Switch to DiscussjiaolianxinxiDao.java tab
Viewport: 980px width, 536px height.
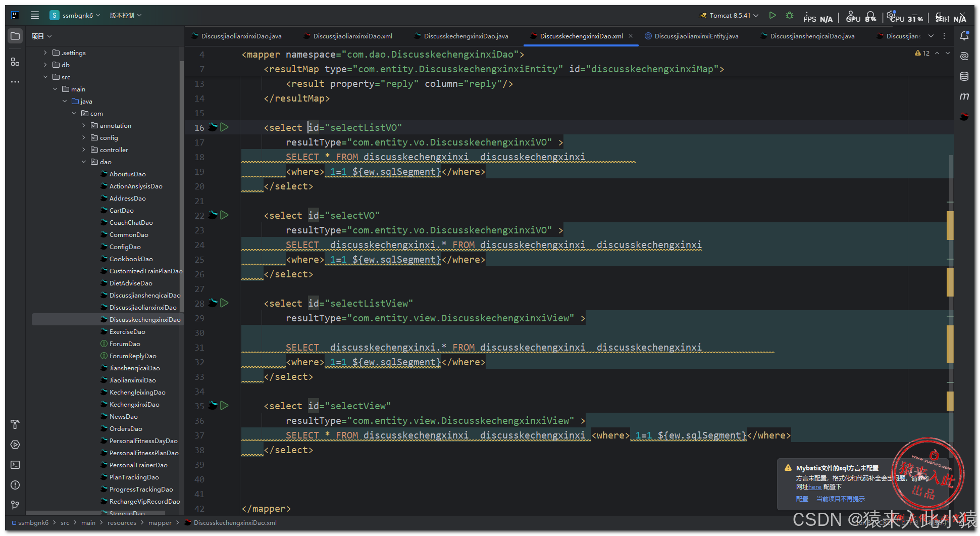pyautogui.click(x=236, y=36)
